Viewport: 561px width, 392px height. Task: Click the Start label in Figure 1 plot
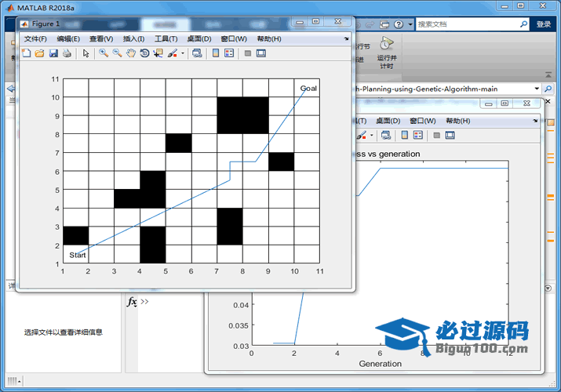click(x=77, y=255)
